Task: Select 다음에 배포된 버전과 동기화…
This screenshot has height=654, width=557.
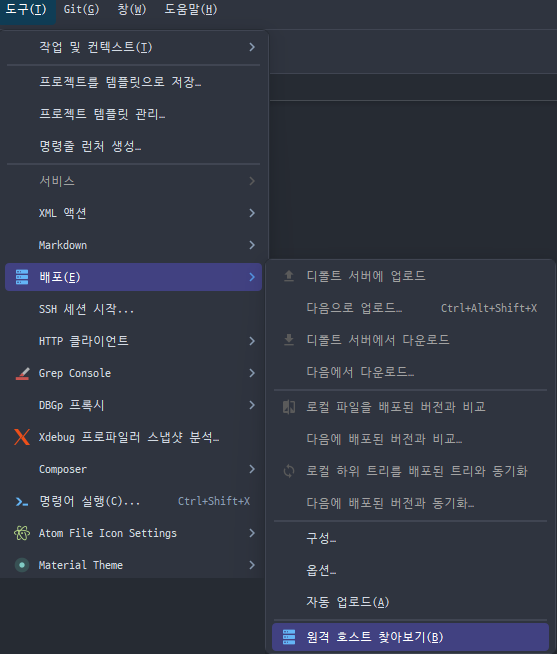Action: [410, 503]
